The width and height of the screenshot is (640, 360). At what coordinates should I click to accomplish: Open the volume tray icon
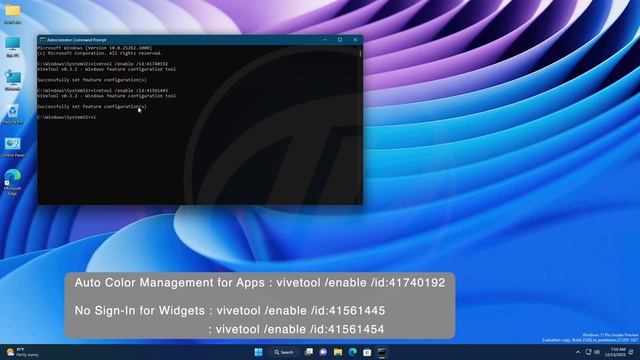[597, 352]
